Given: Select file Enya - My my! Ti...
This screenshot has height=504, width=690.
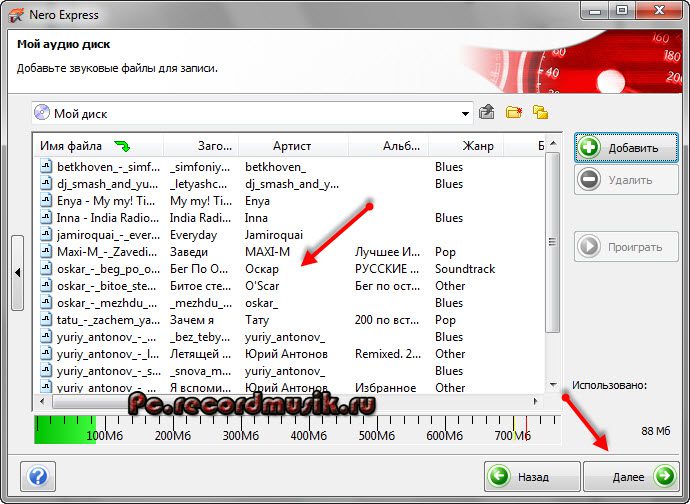Looking at the screenshot, I should click(x=106, y=201).
